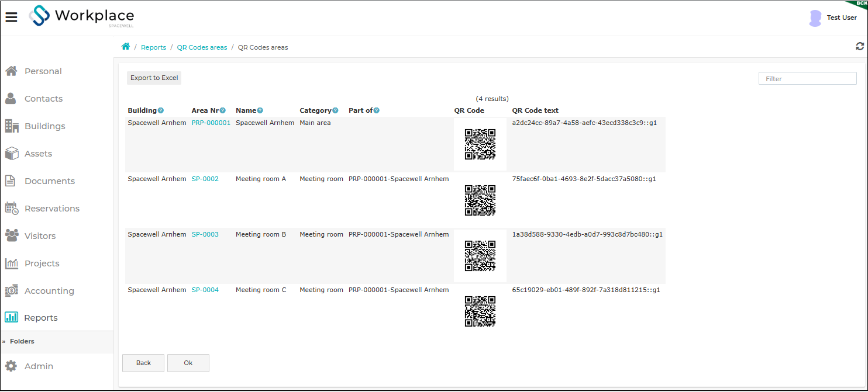The width and height of the screenshot is (868, 392).
Task: Click the Back button
Action: [x=143, y=363]
